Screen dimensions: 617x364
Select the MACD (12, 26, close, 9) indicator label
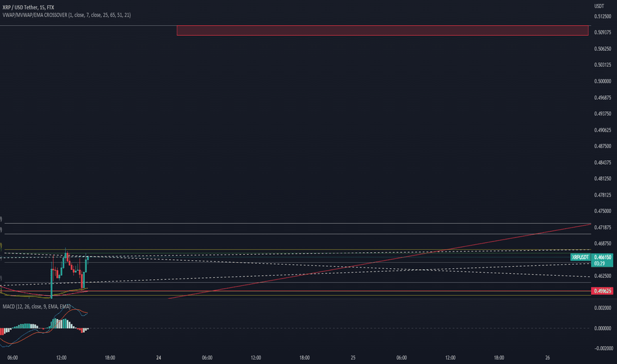tap(36, 306)
